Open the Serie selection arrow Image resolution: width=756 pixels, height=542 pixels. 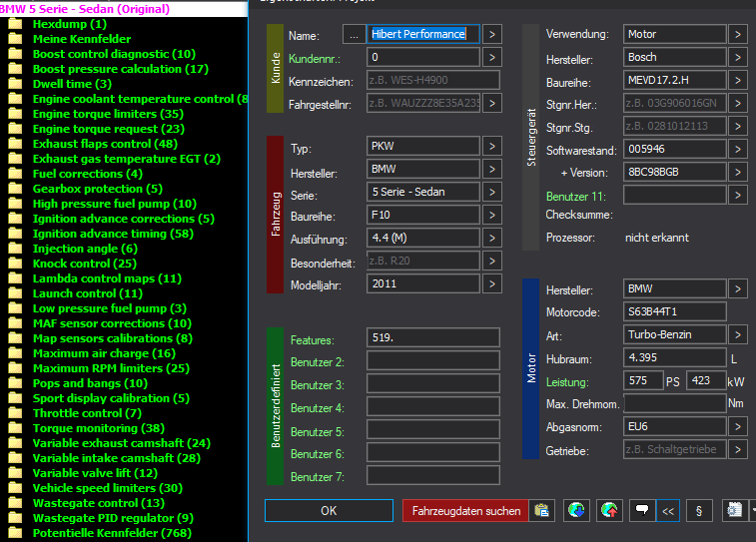[492, 192]
